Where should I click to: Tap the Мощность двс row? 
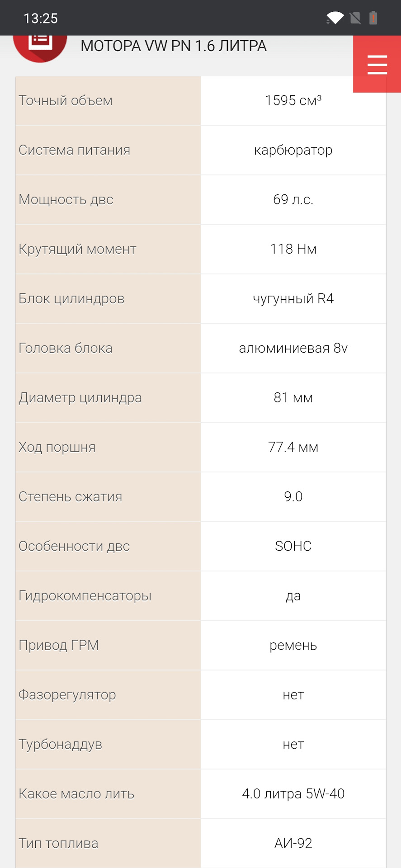coord(66,199)
